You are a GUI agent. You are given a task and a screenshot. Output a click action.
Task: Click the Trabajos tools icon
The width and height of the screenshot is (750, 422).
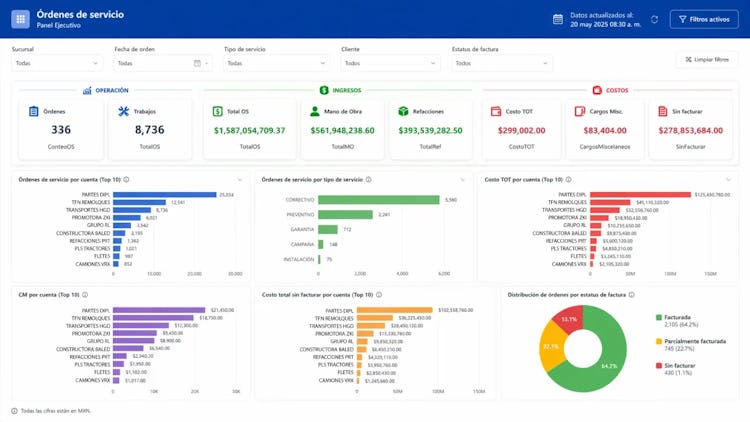coord(123,111)
